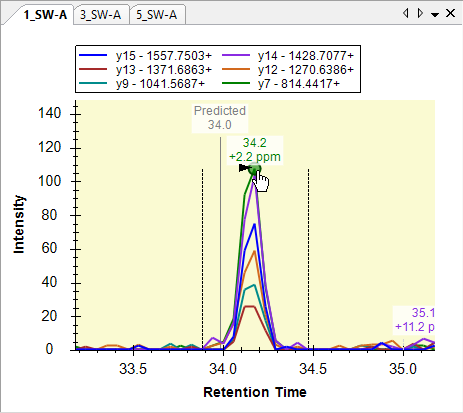
Task: Open the tab list dropdown arrow
Action: [x=435, y=14]
